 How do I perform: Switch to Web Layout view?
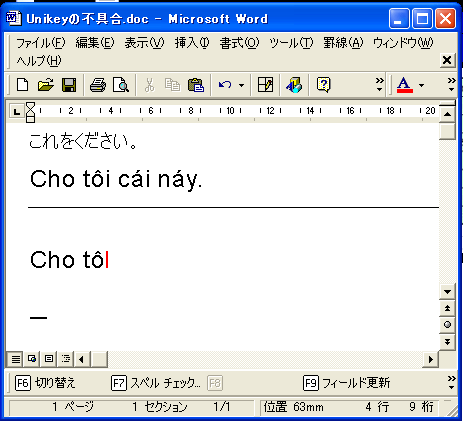click(32, 359)
